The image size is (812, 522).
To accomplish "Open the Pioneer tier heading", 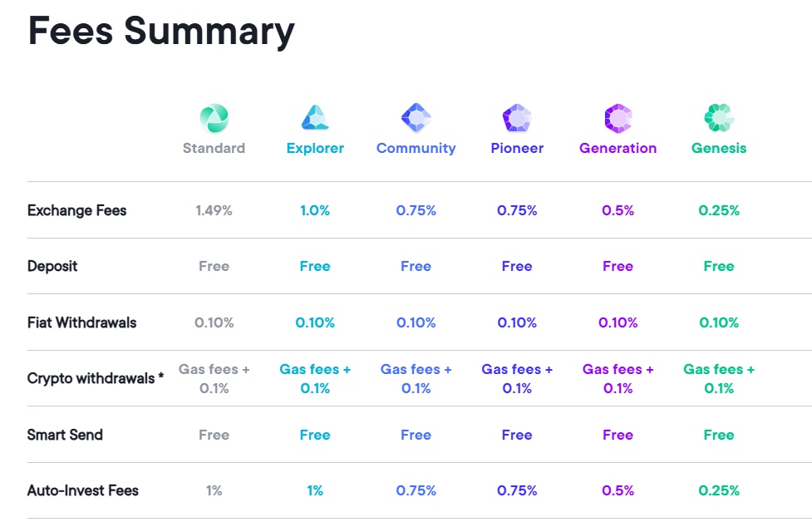I will [x=517, y=148].
